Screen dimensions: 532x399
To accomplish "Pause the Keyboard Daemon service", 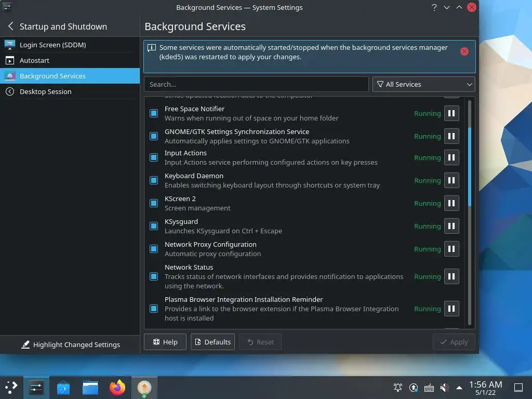I will (451, 180).
